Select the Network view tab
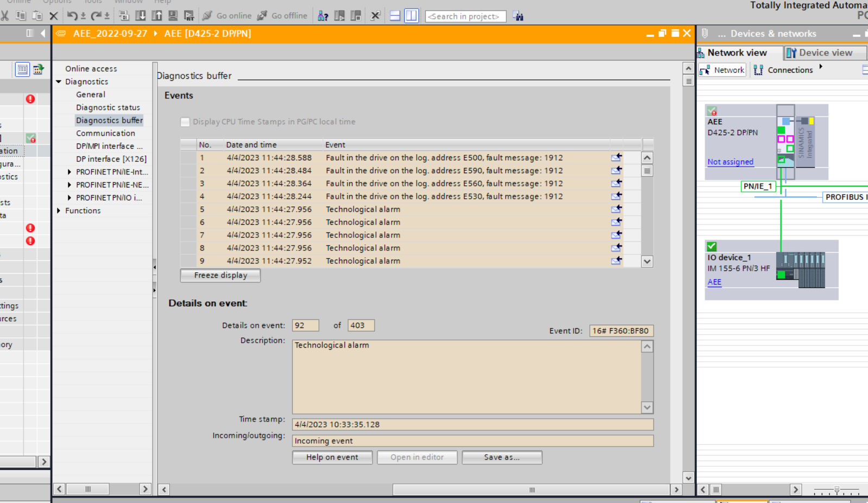The image size is (868, 503). point(737,53)
